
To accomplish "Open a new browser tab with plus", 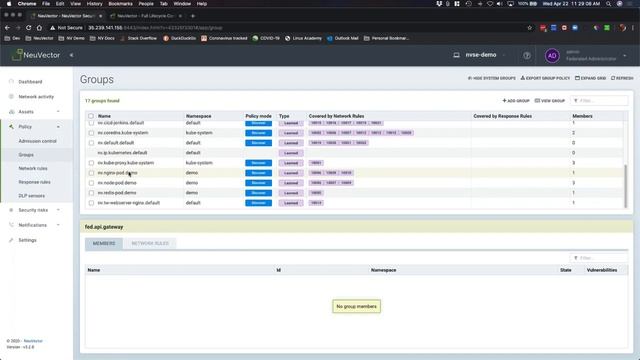I will [193, 16].
